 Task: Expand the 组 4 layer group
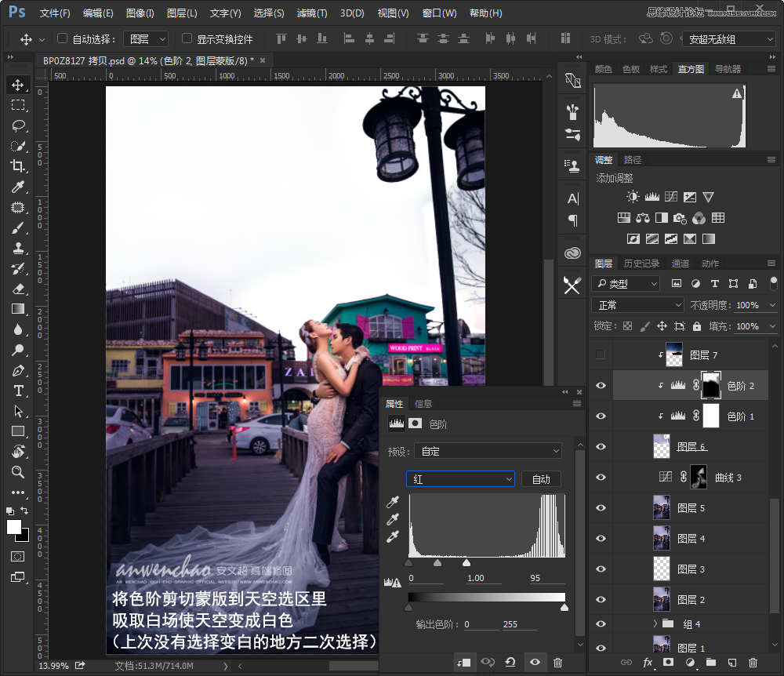[655, 623]
